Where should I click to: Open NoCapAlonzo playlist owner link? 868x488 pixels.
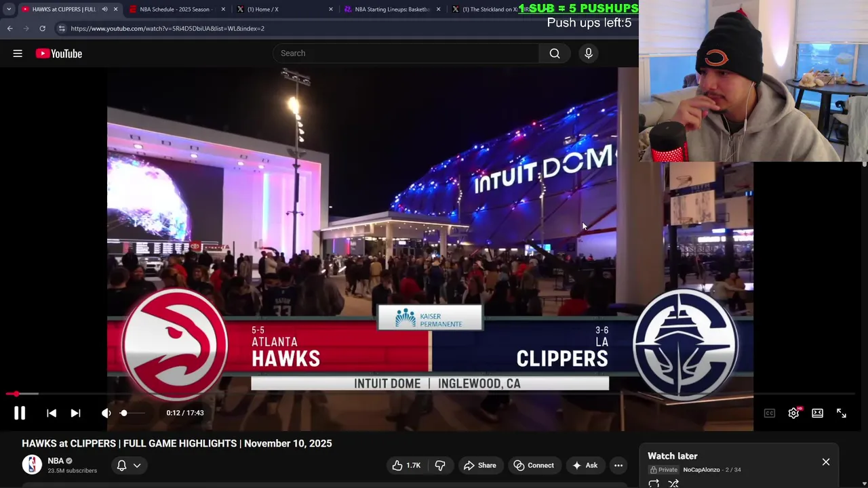click(701, 470)
